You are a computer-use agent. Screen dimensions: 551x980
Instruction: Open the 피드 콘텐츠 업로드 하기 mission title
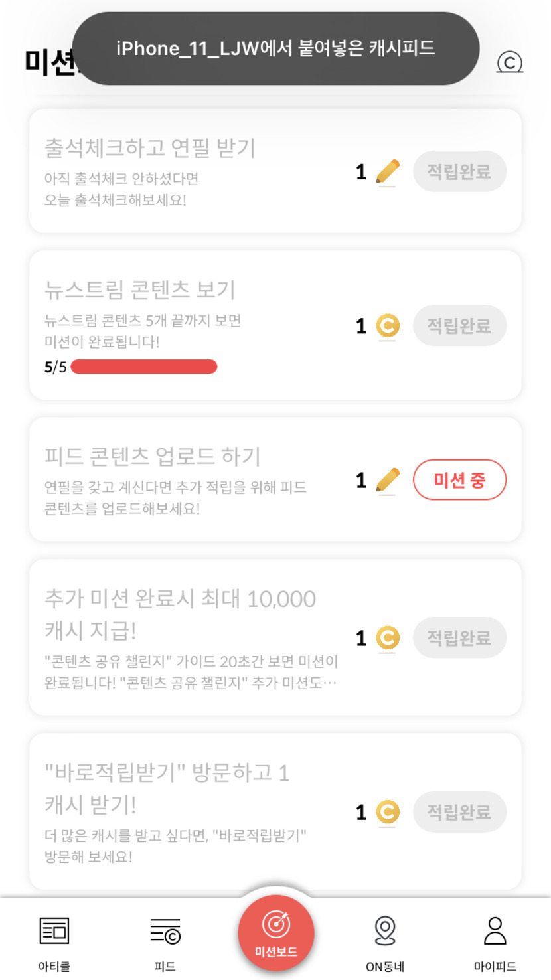(153, 457)
